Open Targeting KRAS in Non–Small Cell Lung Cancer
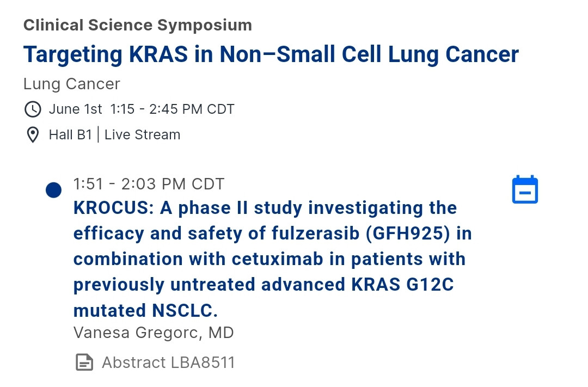This screenshot has width=588, height=387. point(271,54)
